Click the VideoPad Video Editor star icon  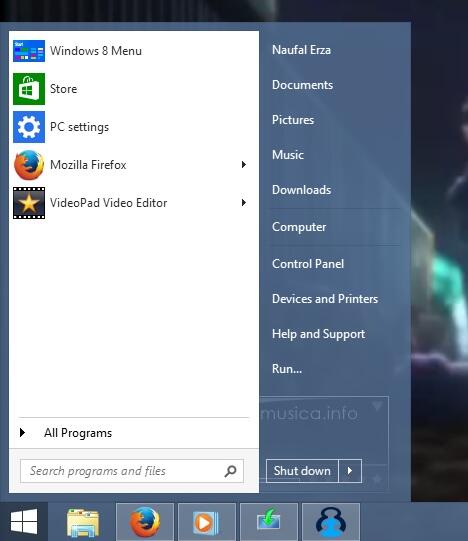point(29,203)
